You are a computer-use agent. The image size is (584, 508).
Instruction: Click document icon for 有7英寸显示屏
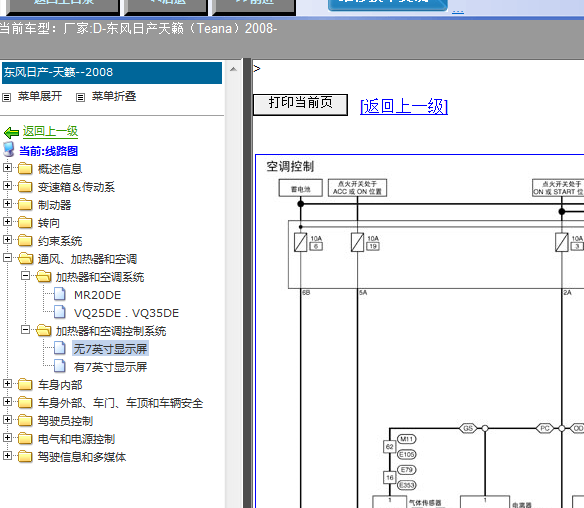60,366
